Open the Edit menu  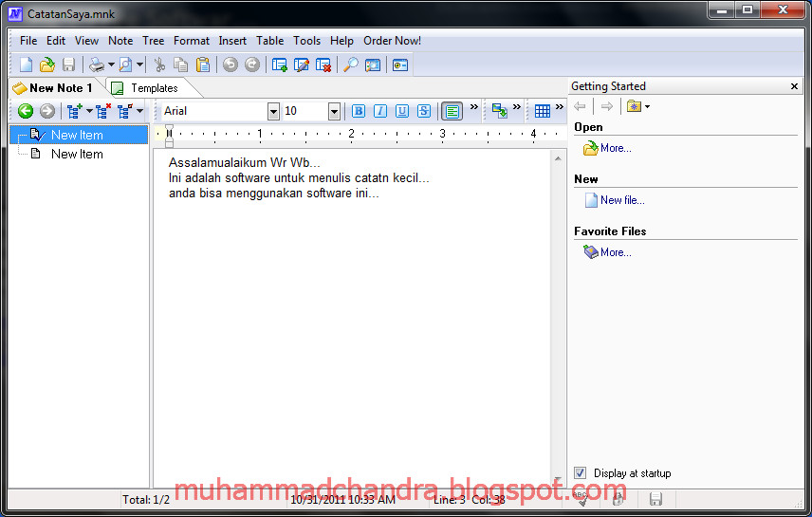coord(55,41)
